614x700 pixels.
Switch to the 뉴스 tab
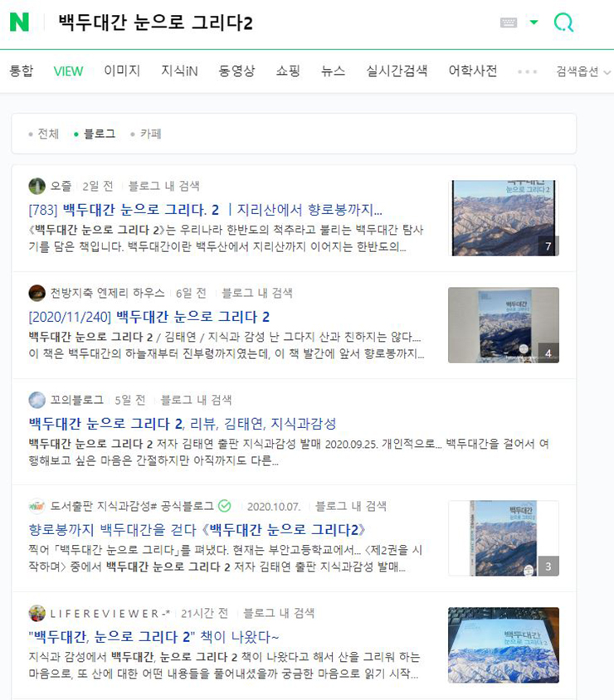(x=333, y=71)
